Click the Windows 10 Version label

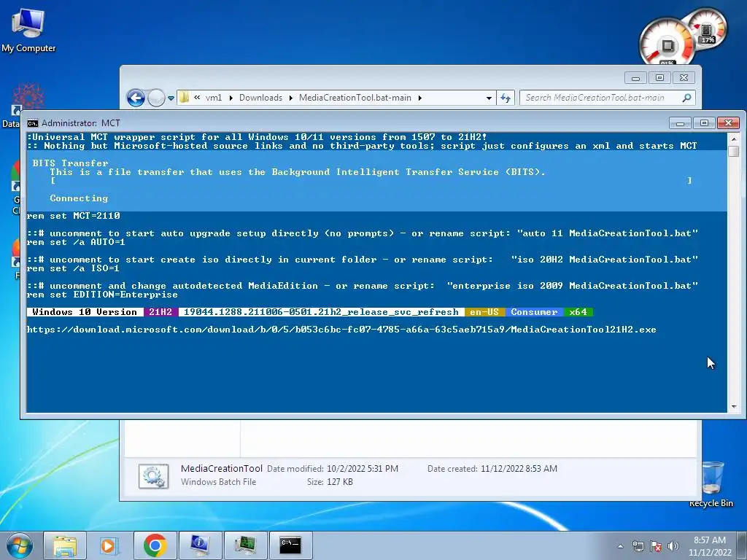pyautogui.click(x=85, y=312)
